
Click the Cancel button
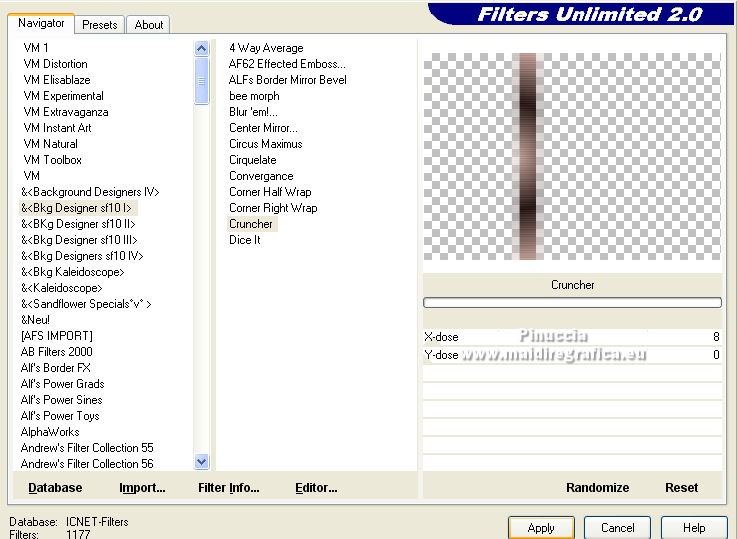[617, 528]
